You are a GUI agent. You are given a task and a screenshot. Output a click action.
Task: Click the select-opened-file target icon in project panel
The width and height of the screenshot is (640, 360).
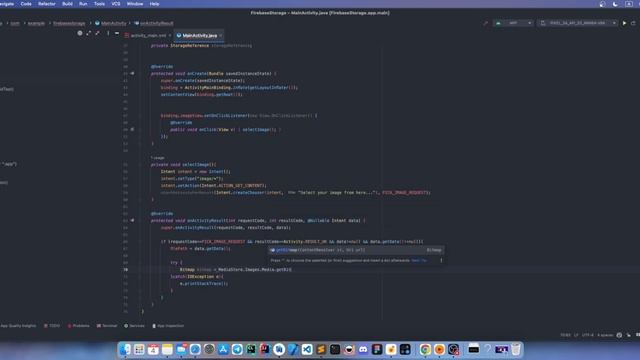[80, 33]
